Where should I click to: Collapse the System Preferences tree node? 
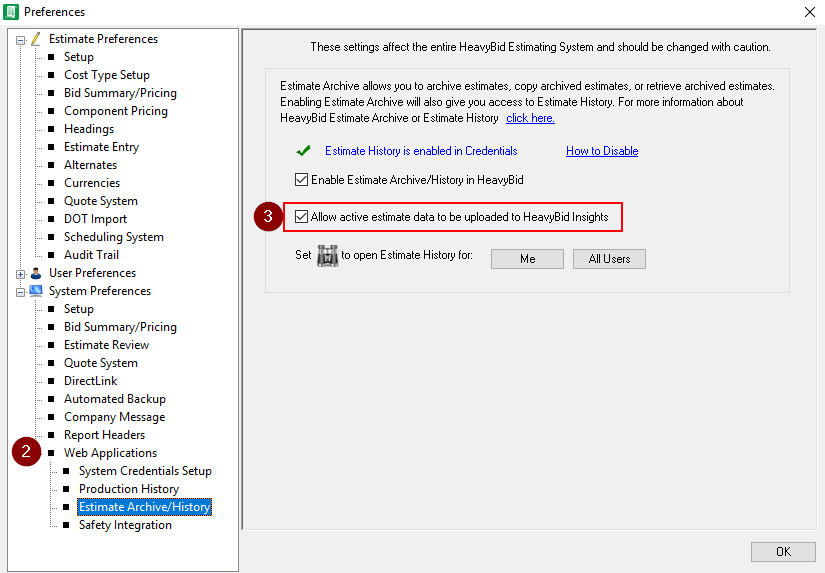(x=21, y=292)
